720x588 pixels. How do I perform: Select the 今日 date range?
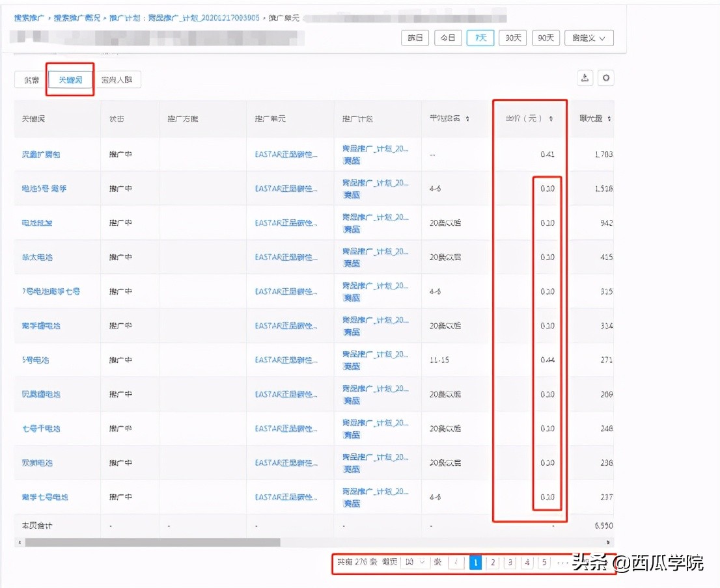tap(448, 38)
